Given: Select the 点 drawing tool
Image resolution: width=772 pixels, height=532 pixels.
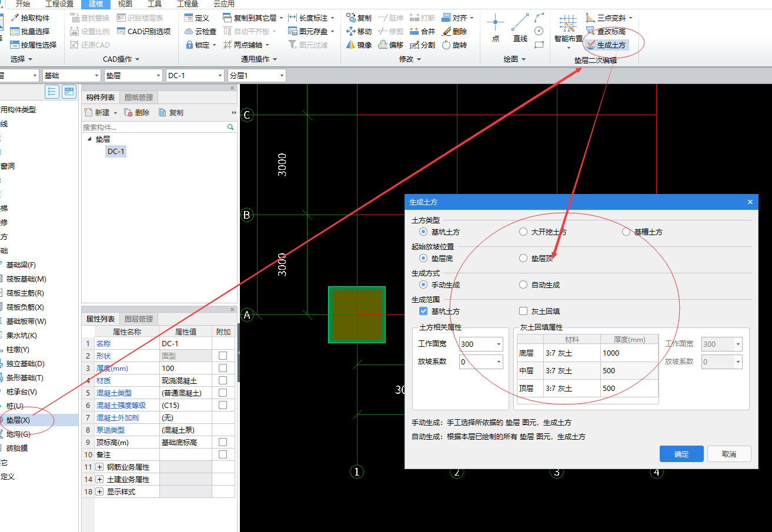Looking at the screenshot, I should (x=495, y=28).
